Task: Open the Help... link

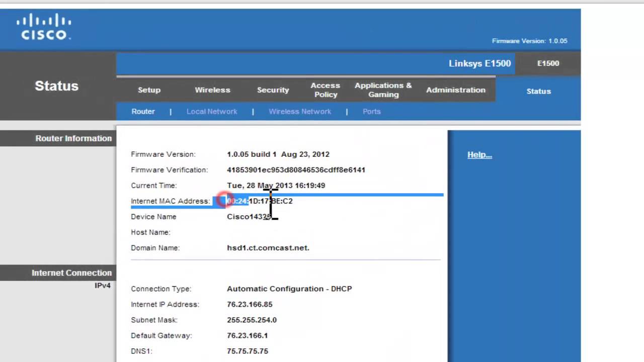Action: pos(479,155)
